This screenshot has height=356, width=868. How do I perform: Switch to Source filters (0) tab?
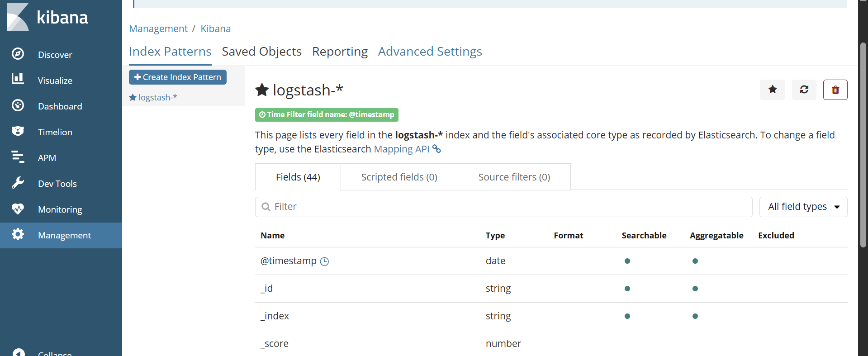[514, 177]
